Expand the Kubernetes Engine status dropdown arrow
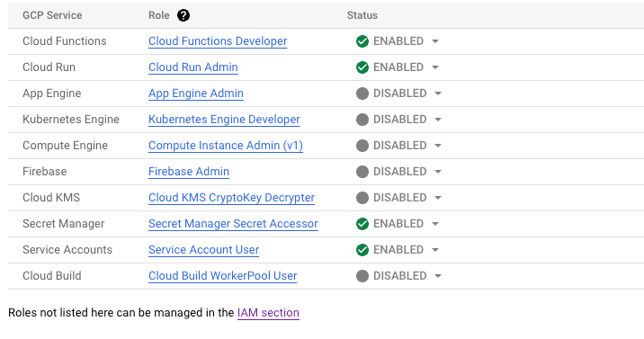This screenshot has width=644, height=339. tap(438, 120)
